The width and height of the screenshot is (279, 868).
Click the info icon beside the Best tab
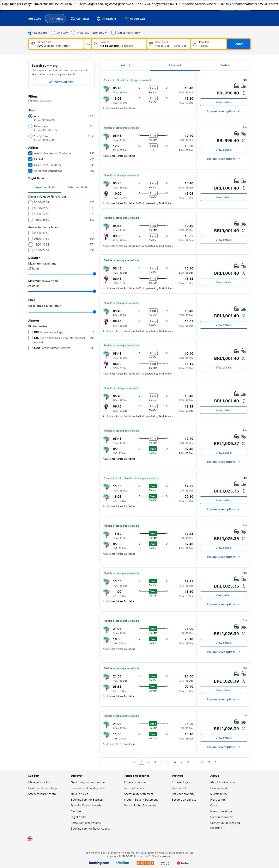tap(128, 65)
